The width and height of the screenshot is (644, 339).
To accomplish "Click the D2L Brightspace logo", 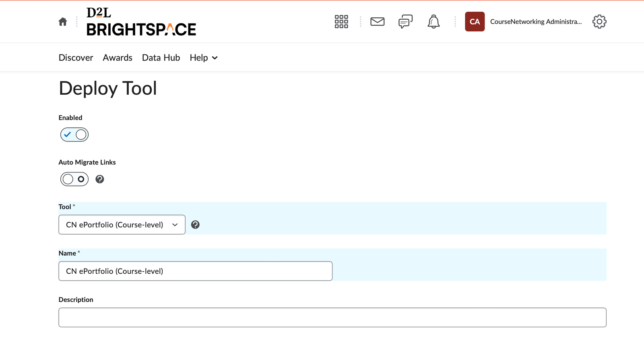I will 141,22.
